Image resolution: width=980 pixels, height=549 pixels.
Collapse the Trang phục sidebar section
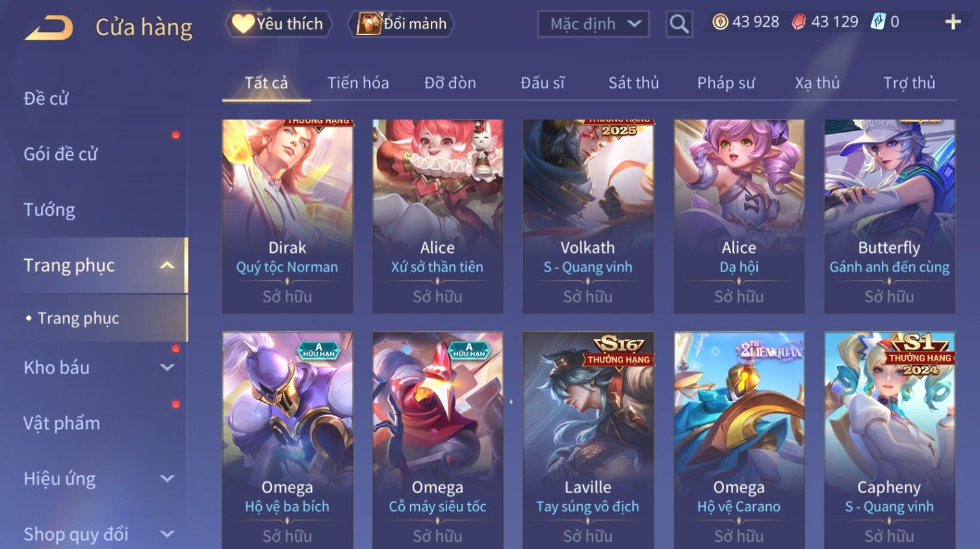point(167,265)
